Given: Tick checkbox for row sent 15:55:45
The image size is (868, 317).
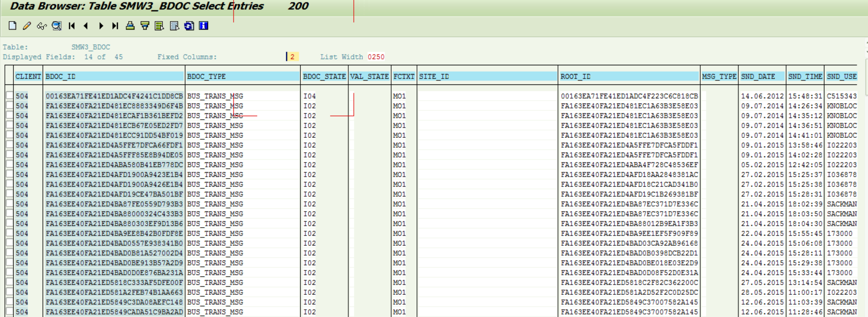Looking at the screenshot, I should click(x=9, y=233).
